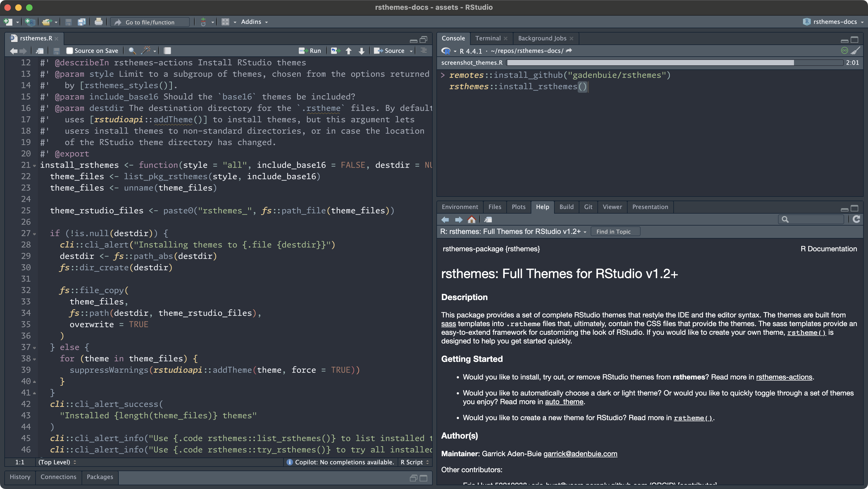
Task: Collapse code fold at line 21
Action: coord(34,165)
